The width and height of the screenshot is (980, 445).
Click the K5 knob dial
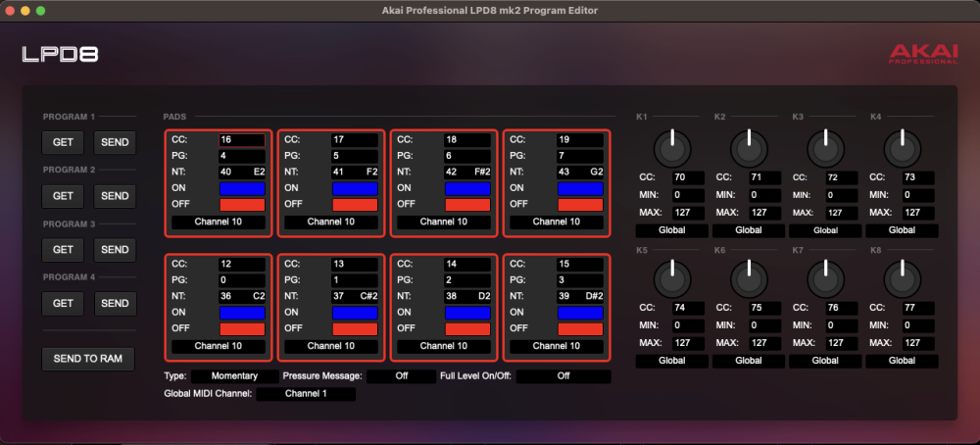pos(672,278)
